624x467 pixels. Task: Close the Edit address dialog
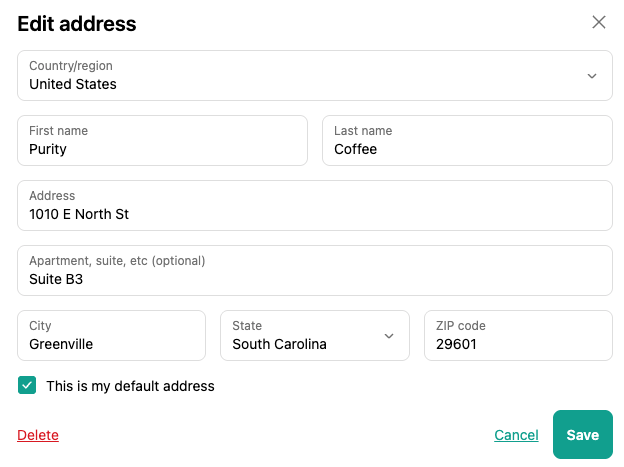point(599,22)
